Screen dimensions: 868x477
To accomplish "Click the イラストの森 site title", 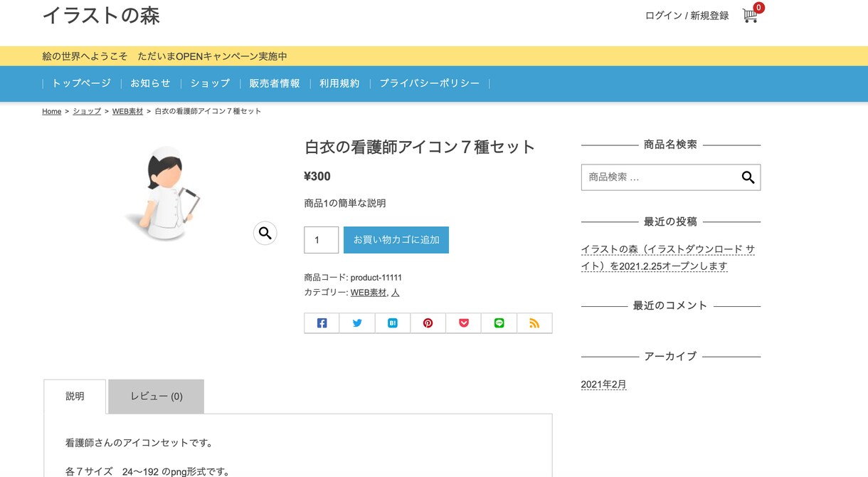I will [x=101, y=15].
